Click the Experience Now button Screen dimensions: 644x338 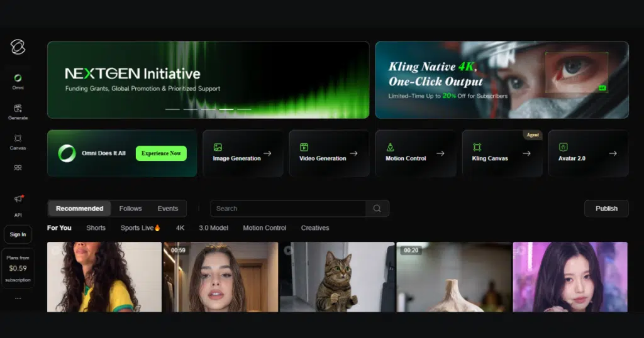(x=161, y=153)
